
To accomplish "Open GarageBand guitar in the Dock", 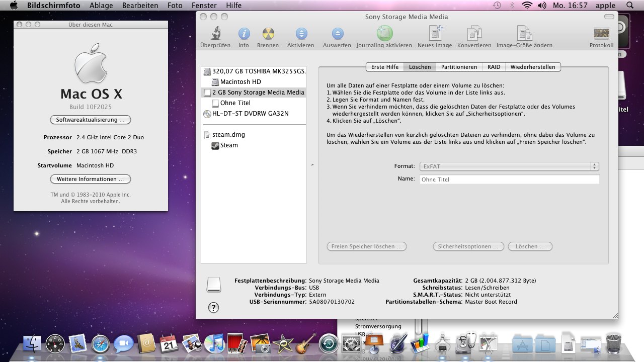I will point(305,343).
